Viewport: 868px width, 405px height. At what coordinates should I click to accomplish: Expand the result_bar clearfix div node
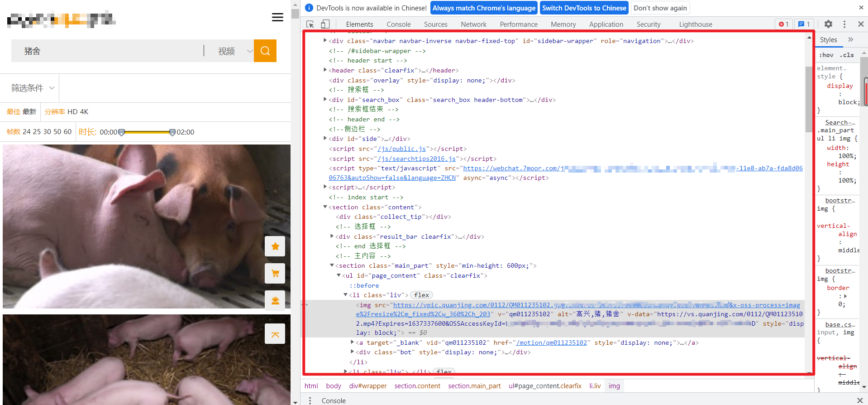click(x=332, y=236)
